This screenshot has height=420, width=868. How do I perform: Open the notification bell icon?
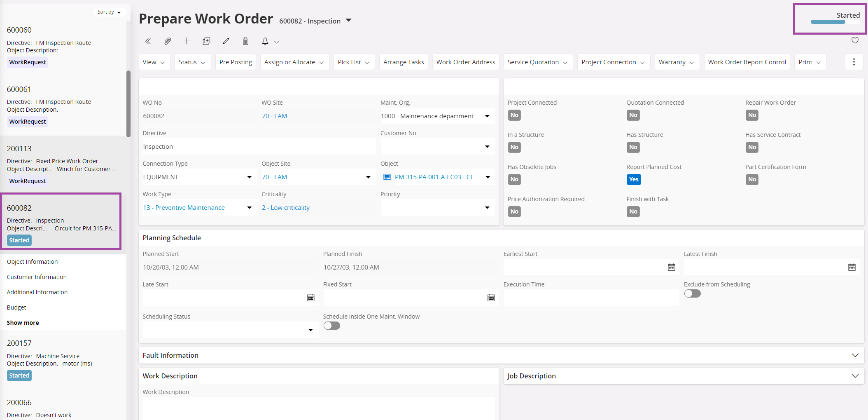[265, 41]
